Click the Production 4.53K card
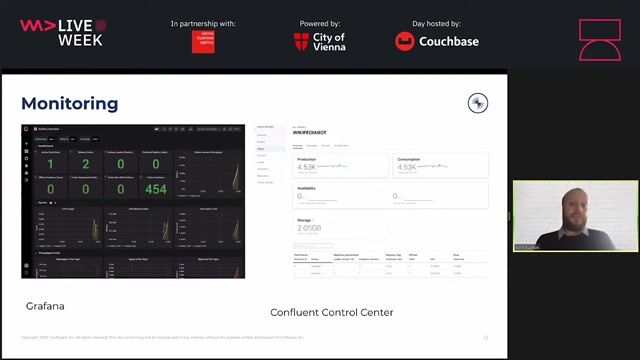The image size is (640, 360). coord(340,166)
